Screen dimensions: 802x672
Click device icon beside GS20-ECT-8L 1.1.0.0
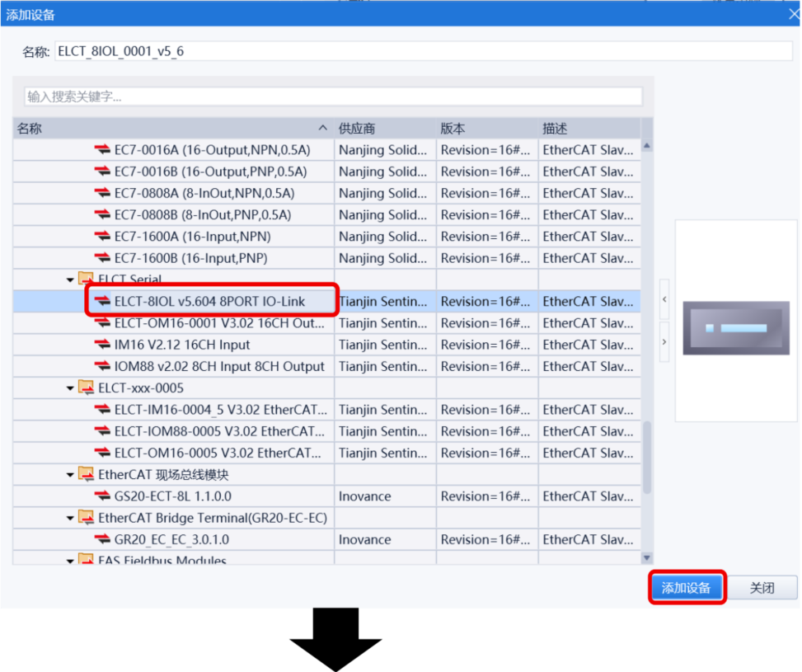pyautogui.click(x=102, y=496)
